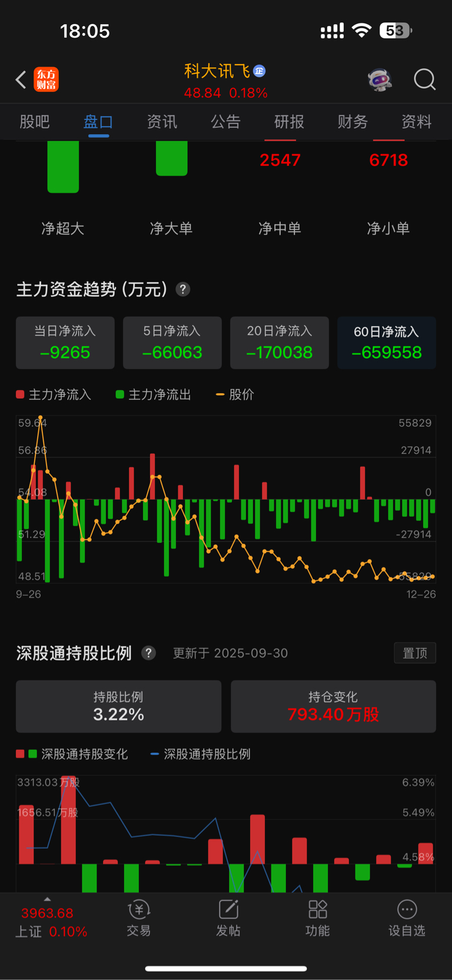The height and width of the screenshot is (980, 452).
Task: Tap the 深股通持股比例 heading
Action: 74,653
